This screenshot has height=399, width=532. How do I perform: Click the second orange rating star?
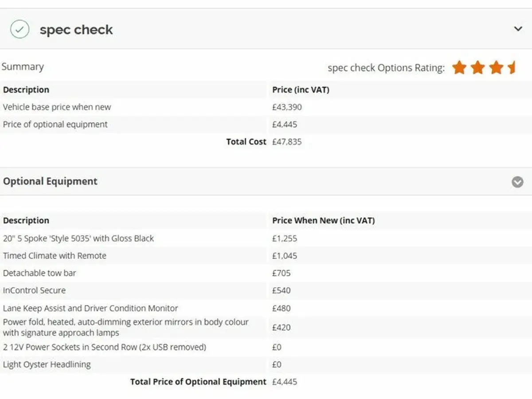tap(477, 68)
